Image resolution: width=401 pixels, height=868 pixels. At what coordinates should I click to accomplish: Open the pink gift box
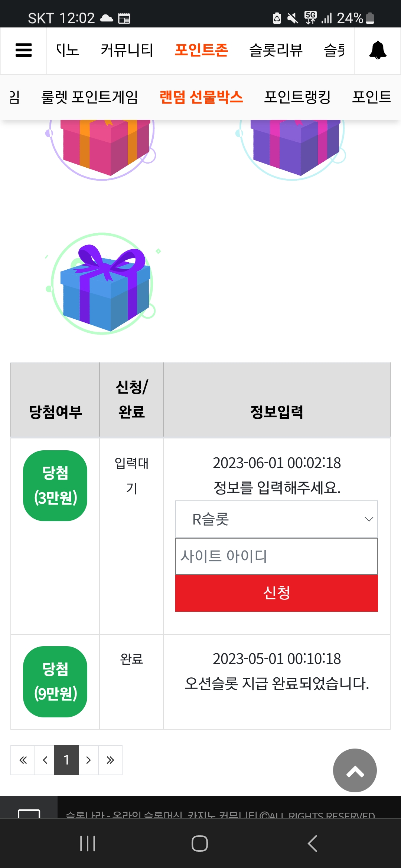click(x=103, y=148)
